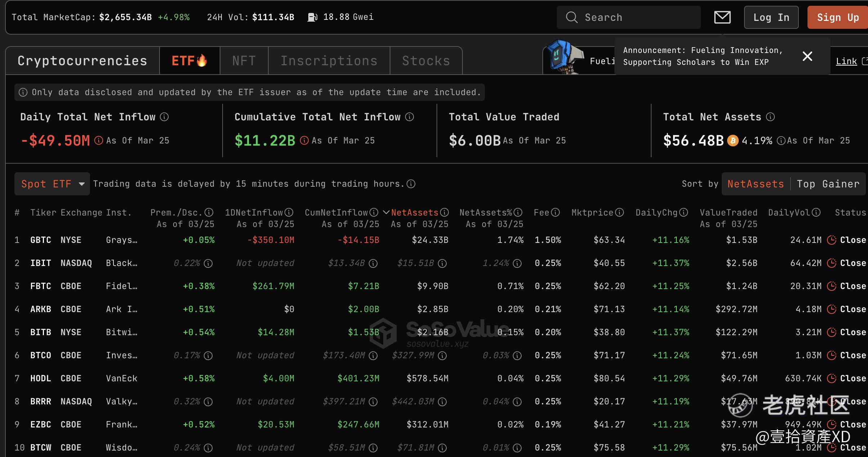This screenshot has height=457, width=868.
Task: Click the gas pump Gwei icon
Action: point(312,17)
